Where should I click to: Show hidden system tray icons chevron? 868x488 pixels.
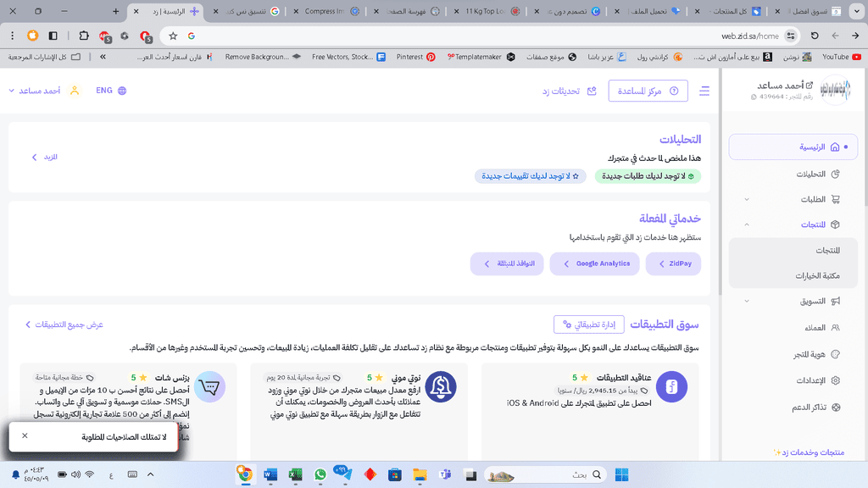[151, 474]
